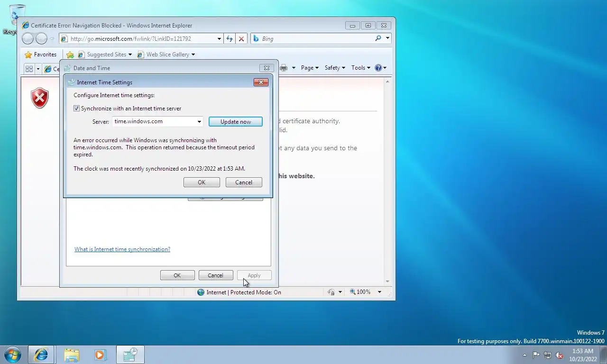Expand the time server dropdown list
607x364 pixels.
(x=199, y=122)
